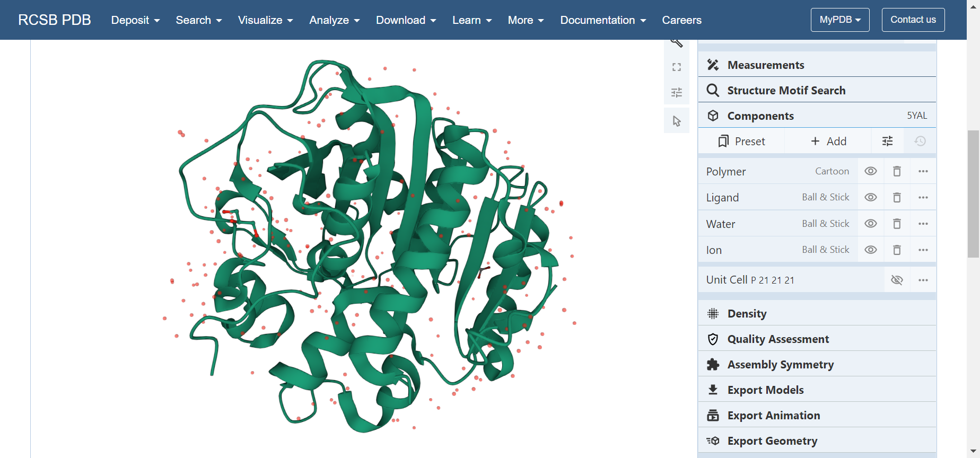Remove the Water component using trash icon

(x=897, y=224)
